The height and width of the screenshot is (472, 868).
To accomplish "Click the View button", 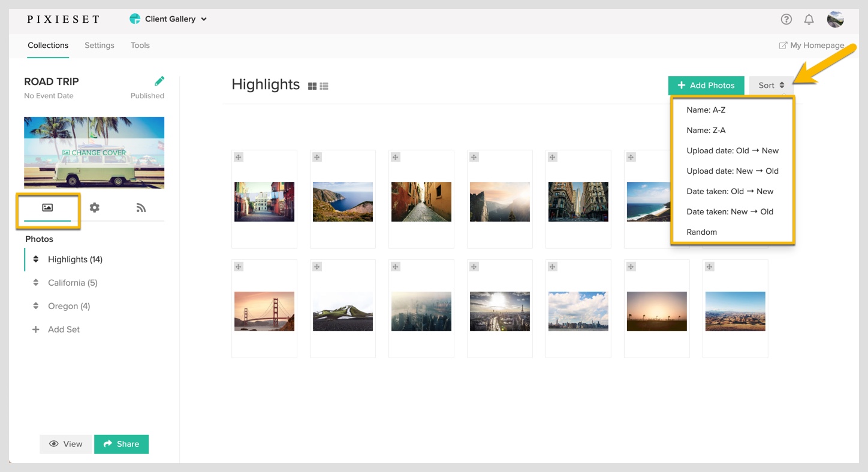I will [x=66, y=444].
